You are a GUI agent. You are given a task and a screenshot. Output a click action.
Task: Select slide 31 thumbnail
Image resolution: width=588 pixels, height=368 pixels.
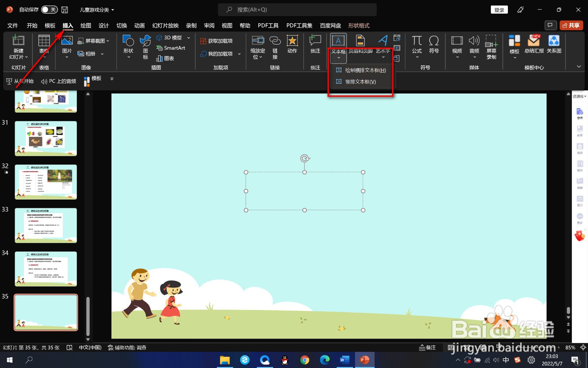(46, 138)
